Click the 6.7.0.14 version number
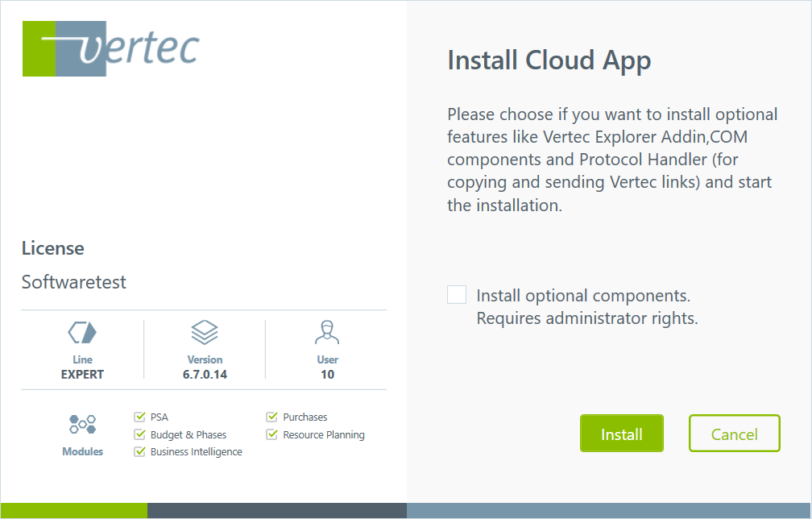The width and height of the screenshot is (812, 519). point(205,375)
